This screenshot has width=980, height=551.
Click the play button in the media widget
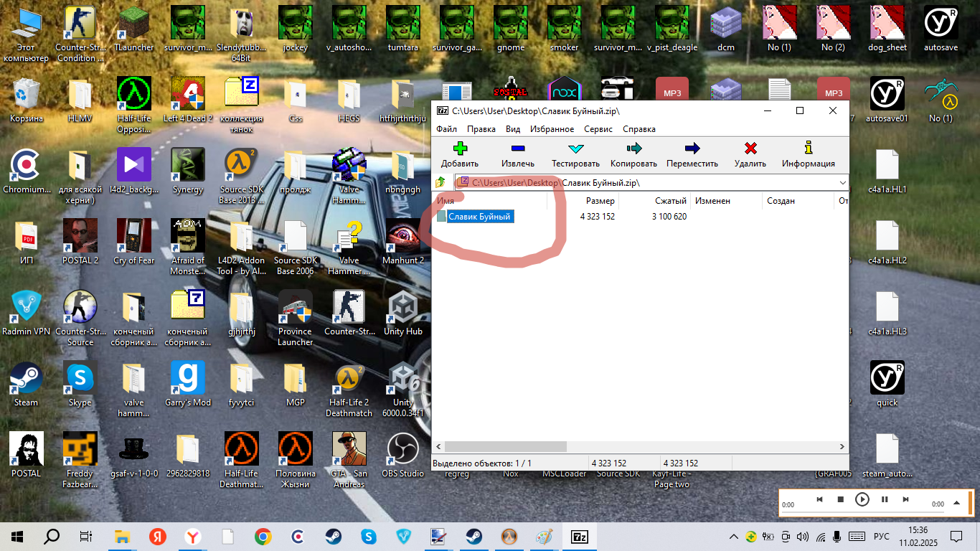(862, 499)
